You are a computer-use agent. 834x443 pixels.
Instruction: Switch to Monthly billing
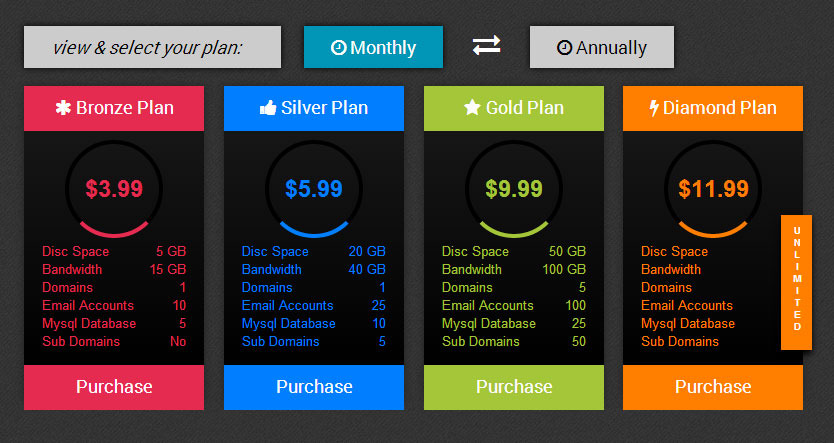tap(373, 47)
